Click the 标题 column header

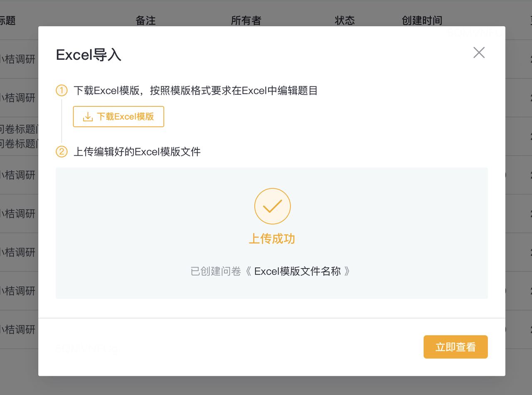7,20
